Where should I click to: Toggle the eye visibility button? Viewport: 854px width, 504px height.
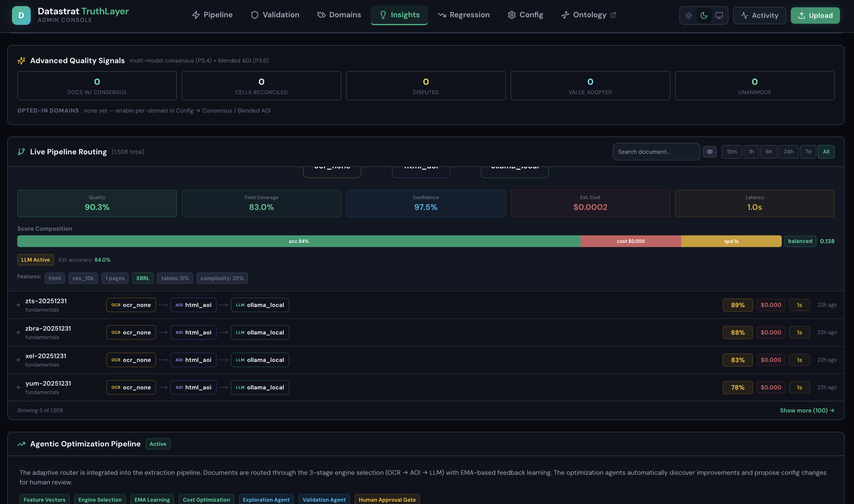point(710,152)
